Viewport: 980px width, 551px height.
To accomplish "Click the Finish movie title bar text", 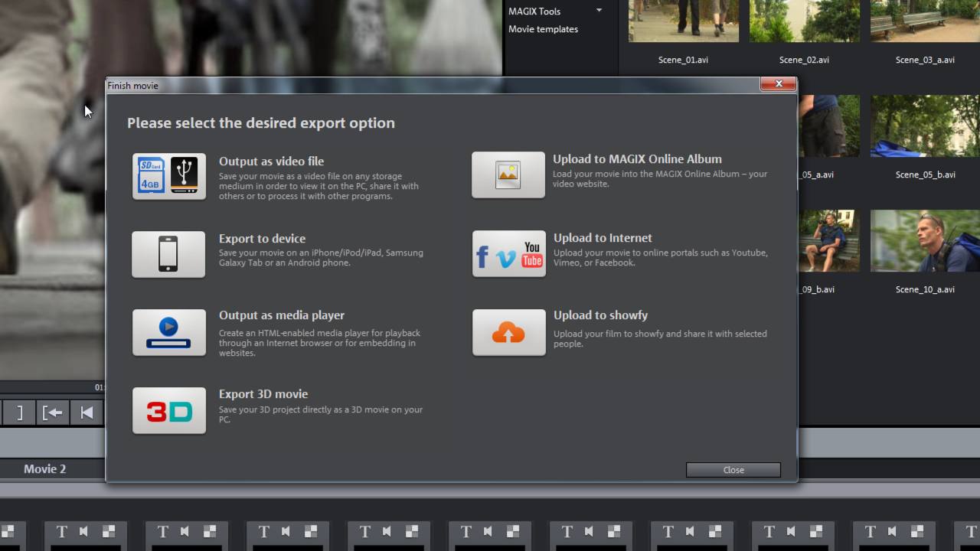I will [x=132, y=86].
